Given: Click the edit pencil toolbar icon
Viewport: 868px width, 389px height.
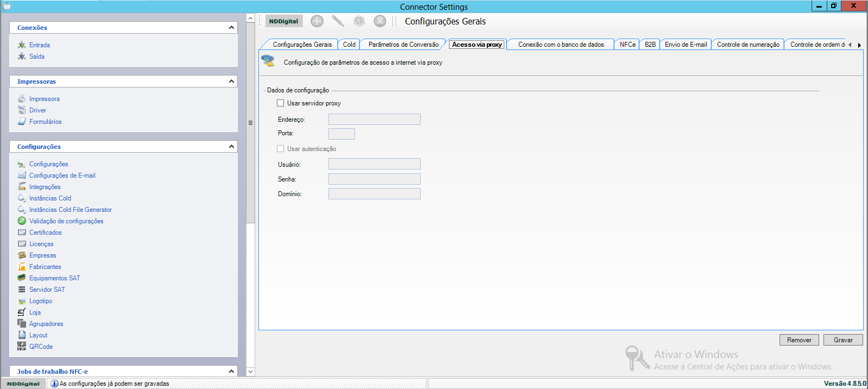Looking at the screenshot, I should [338, 21].
